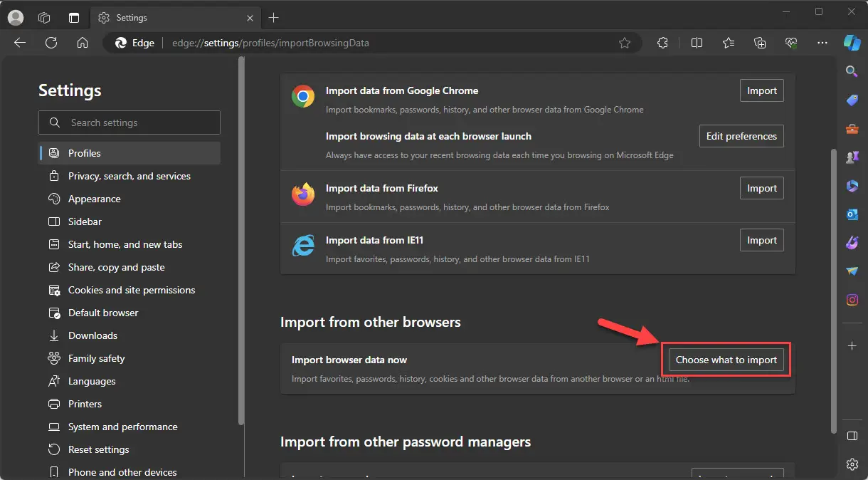Open a new tab
Viewport: 868px width, 480px height.
click(274, 18)
